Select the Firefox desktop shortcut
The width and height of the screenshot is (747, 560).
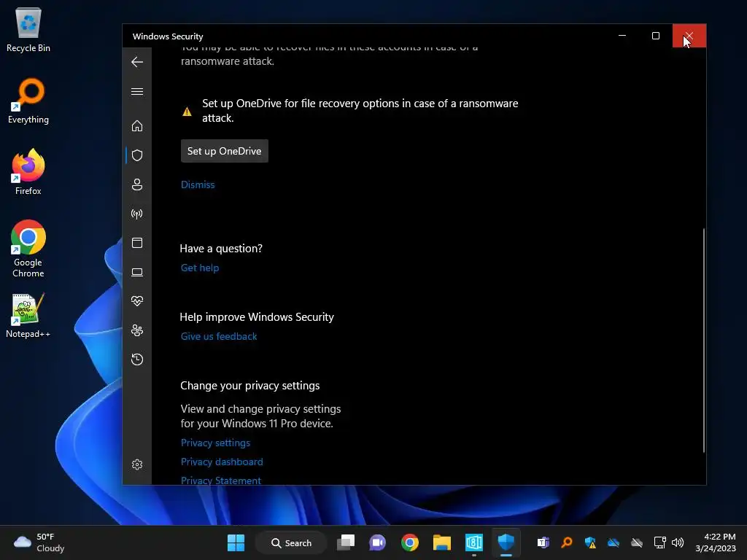(x=28, y=172)
